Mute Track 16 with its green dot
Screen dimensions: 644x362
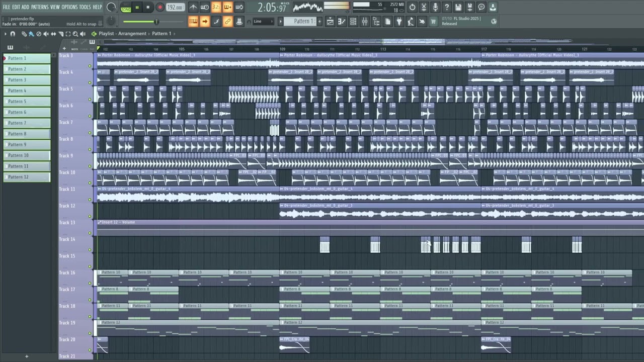click(x=90, y=283)
